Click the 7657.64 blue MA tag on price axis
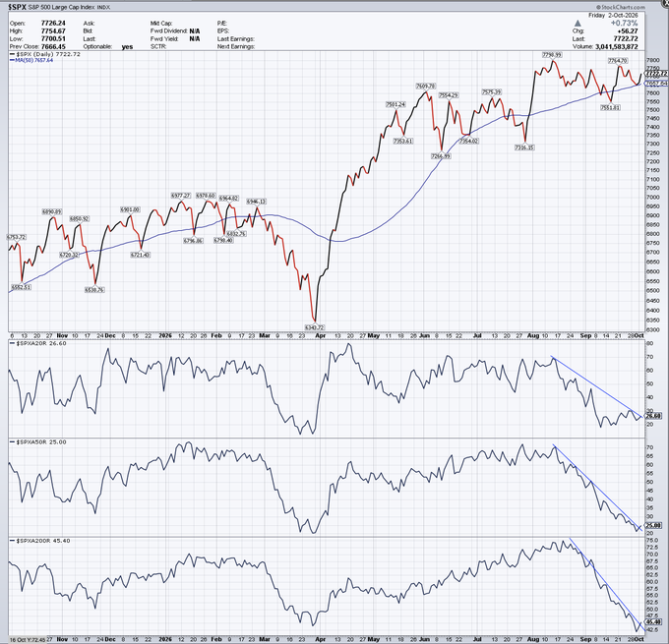This screenshot has width=669, height=644. tap(657, 83)
